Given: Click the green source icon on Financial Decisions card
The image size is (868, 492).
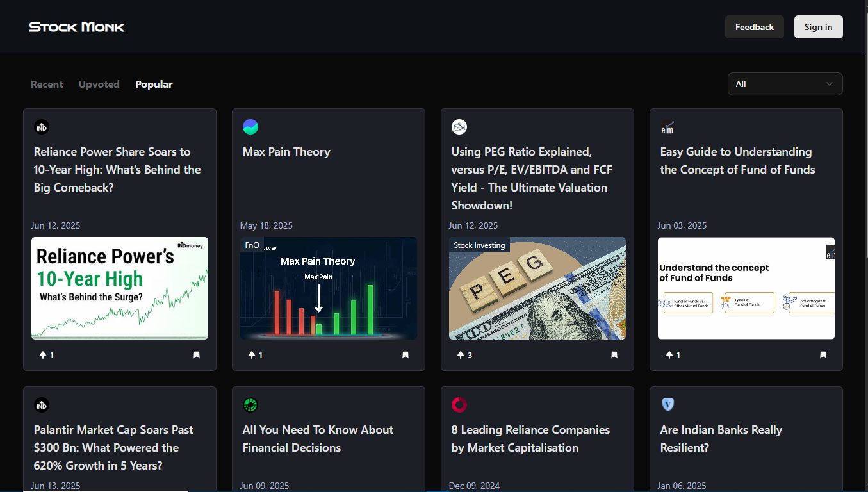Looking at the screenshot, I should pyautogui.click(x=250, y=405).
